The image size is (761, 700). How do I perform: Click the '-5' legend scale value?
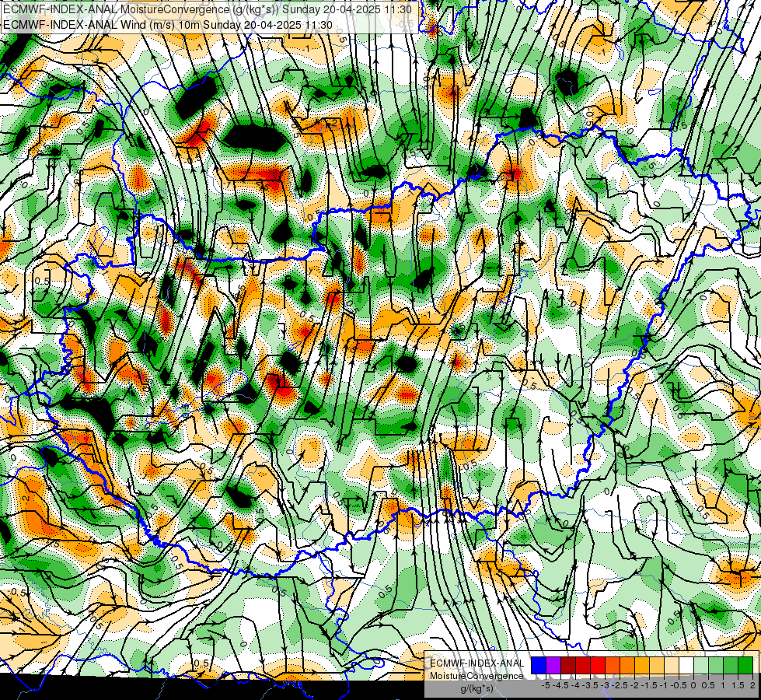(x=546, y=685)
